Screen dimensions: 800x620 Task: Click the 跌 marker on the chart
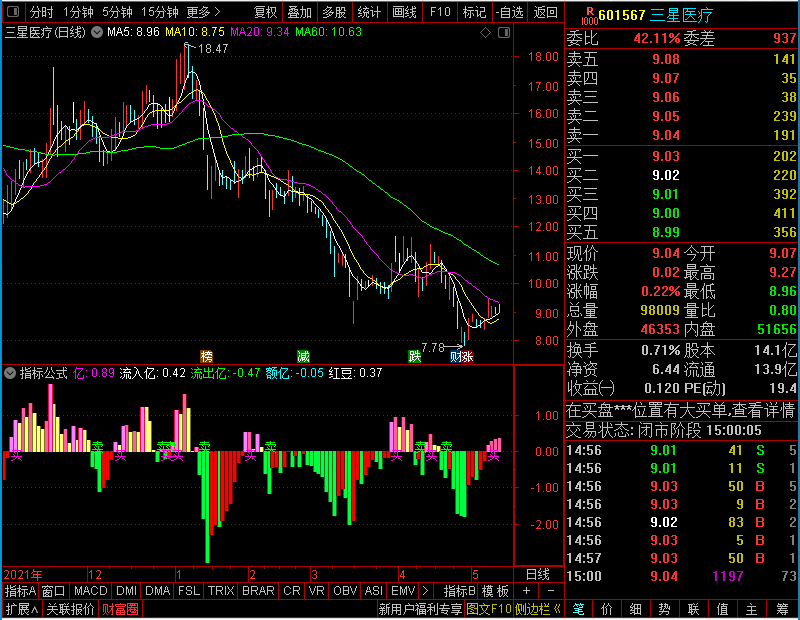coord(415,356)
